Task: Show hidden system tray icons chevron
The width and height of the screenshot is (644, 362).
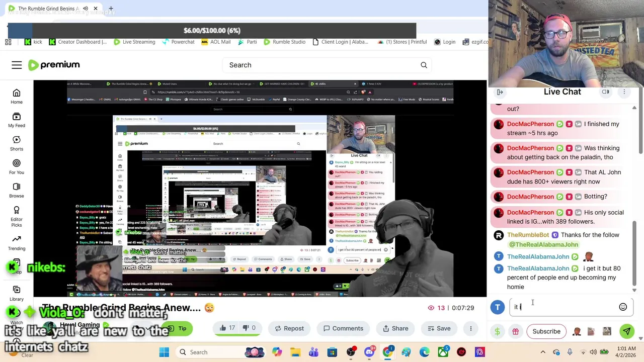Action: pyautogui.click(x=544, y=352)
